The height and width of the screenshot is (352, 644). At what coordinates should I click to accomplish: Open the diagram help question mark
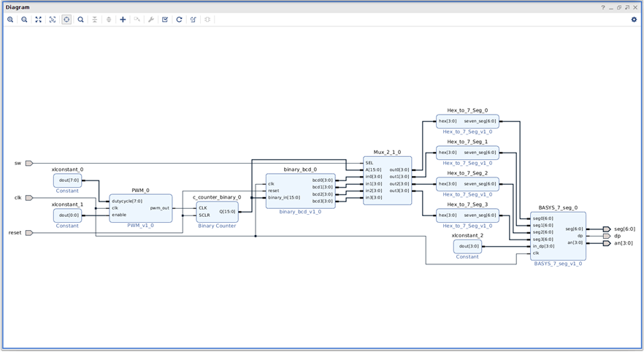[x=603, y=7]
